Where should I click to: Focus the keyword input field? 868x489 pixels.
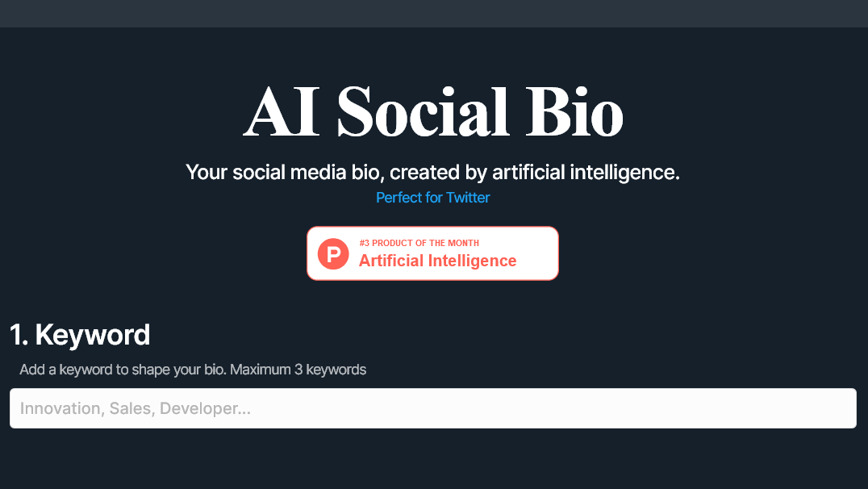pyautogui.click(x=432, y=408)
